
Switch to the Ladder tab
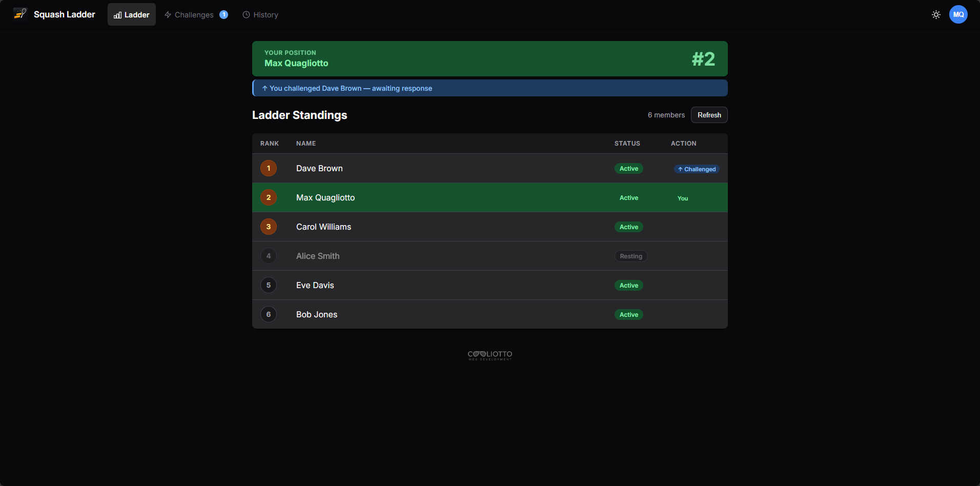click(x=132, y=14)
